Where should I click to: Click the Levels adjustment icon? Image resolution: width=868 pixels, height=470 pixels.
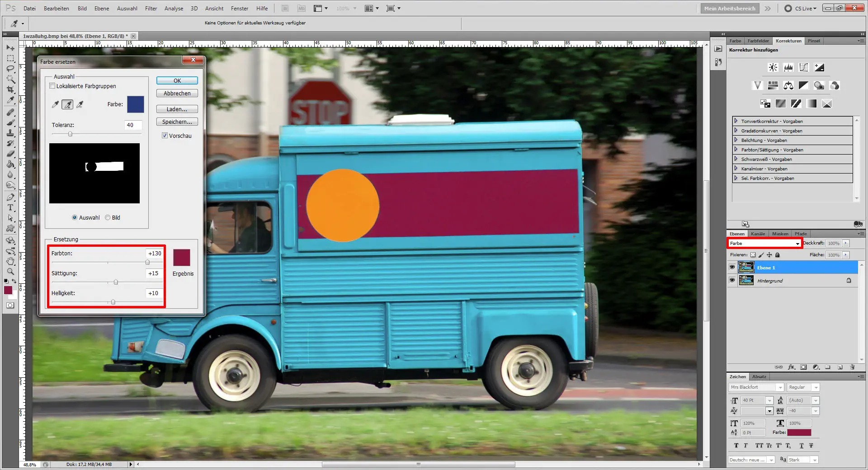point(788,67)
